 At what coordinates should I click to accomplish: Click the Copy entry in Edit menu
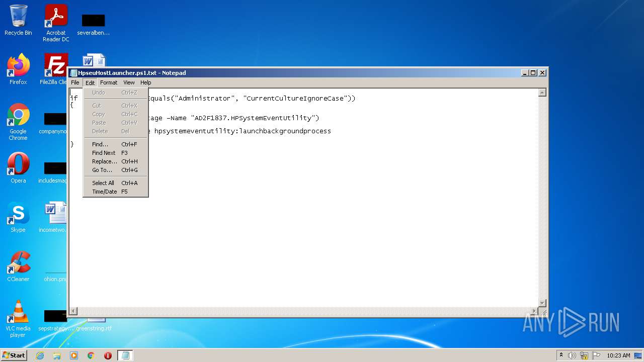coord(115,114)
